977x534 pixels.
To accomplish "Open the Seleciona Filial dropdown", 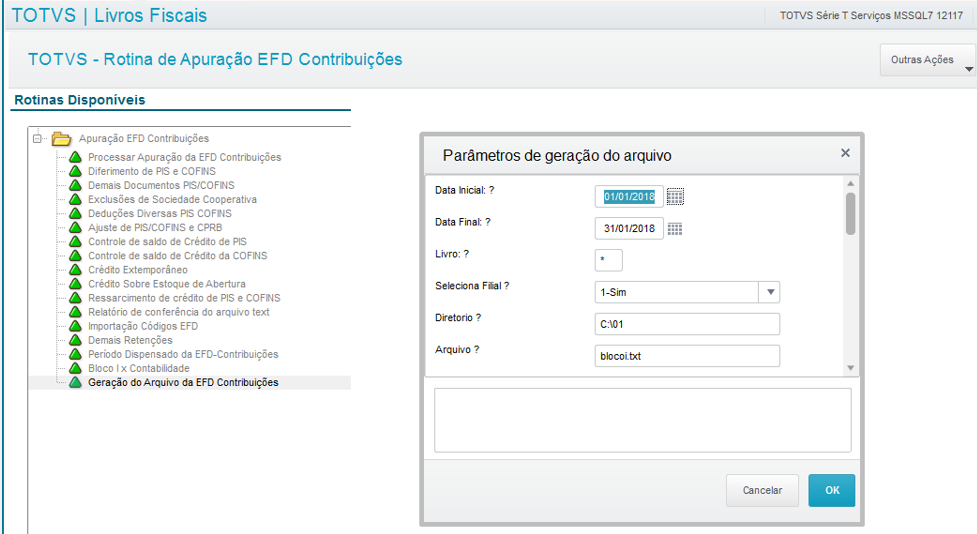I will pyautogui.click(x=770, y=292).
